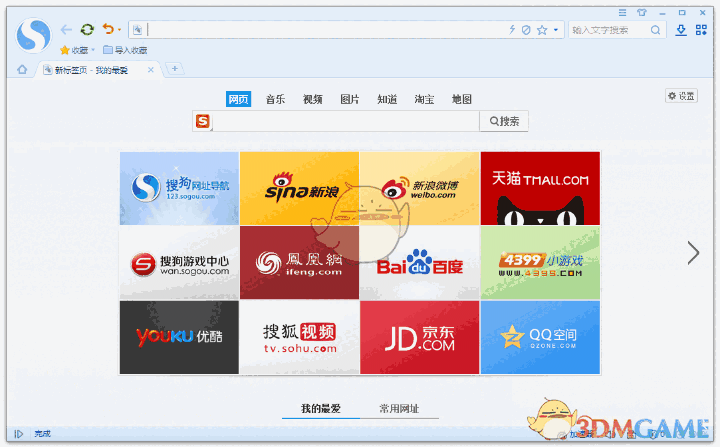Bookmark page with the star icon

542,30
